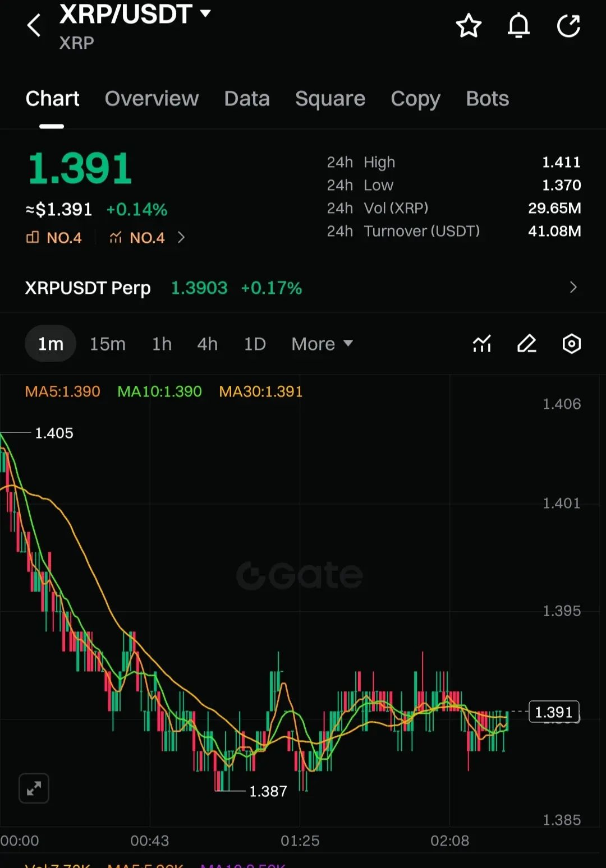This screenshot has height=868, width=606.
Task: Open chart settings hexagon icon
Action: 571,344
